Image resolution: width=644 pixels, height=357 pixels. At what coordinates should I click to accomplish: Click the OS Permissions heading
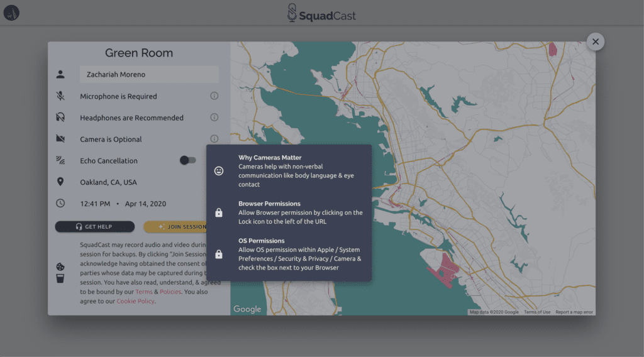[x=261, y=241]
